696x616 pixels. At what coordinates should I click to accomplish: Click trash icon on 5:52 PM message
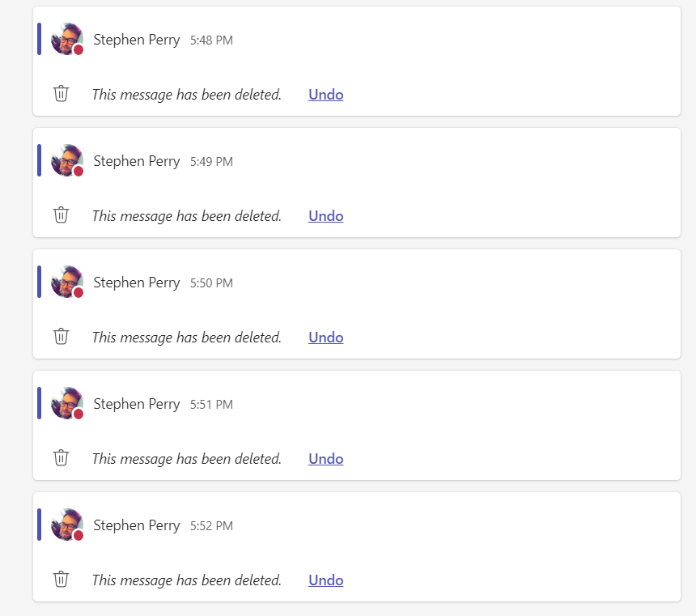click(61, 580)
